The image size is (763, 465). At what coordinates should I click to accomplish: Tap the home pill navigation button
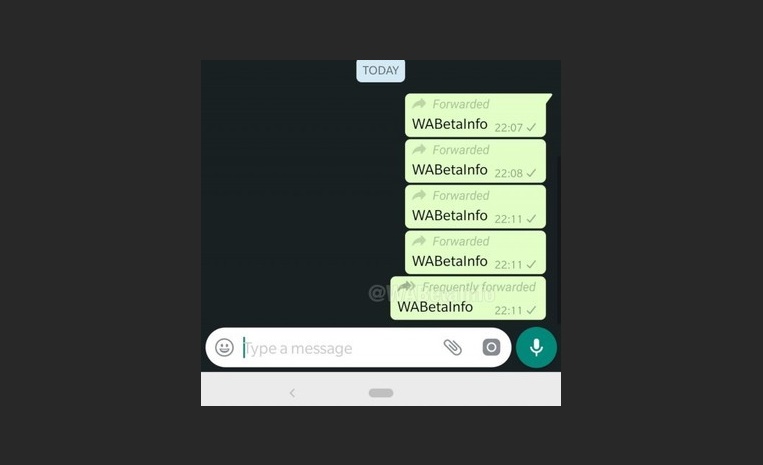[381, 393]
